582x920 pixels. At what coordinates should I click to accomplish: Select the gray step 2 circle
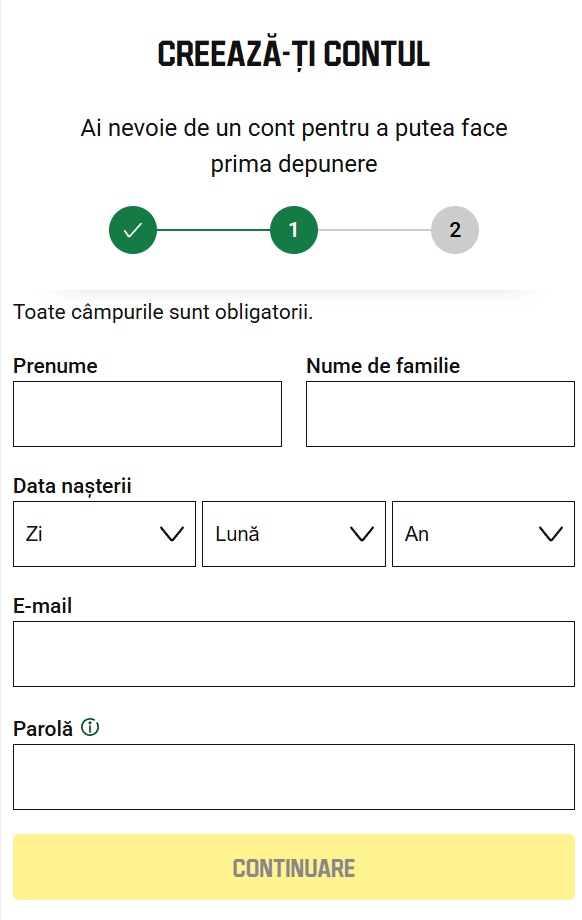coord(455,230)
